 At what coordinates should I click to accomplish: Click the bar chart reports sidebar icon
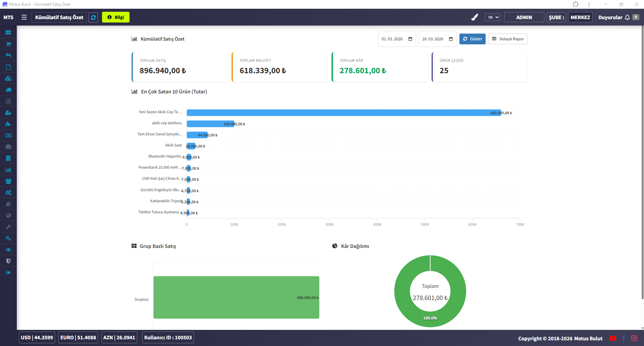click(8, 170)
